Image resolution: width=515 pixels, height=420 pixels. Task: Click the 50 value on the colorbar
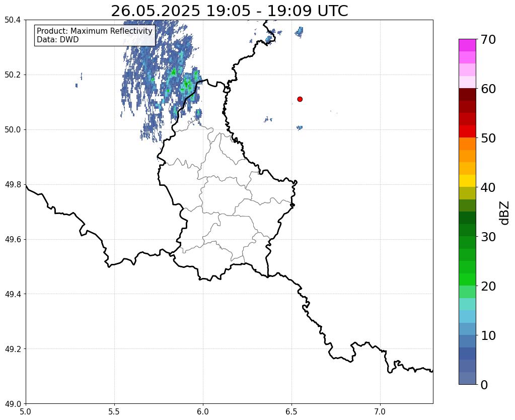[x=488, y=138]
